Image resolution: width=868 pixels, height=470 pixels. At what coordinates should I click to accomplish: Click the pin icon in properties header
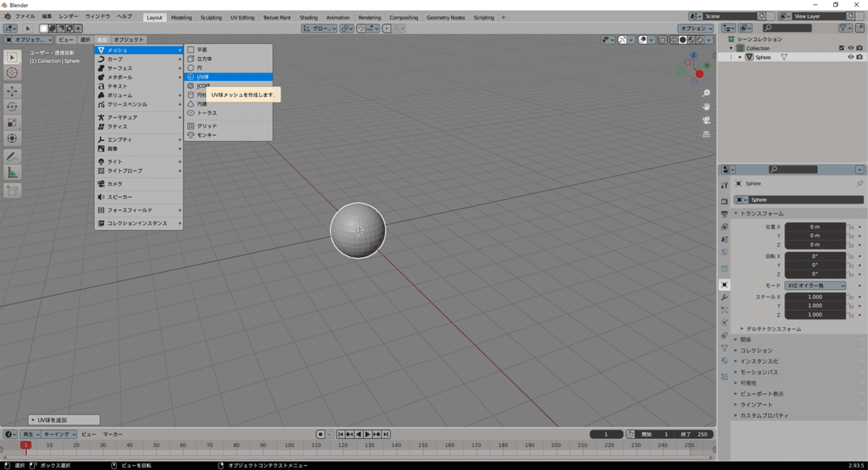(x=859, y=184)
